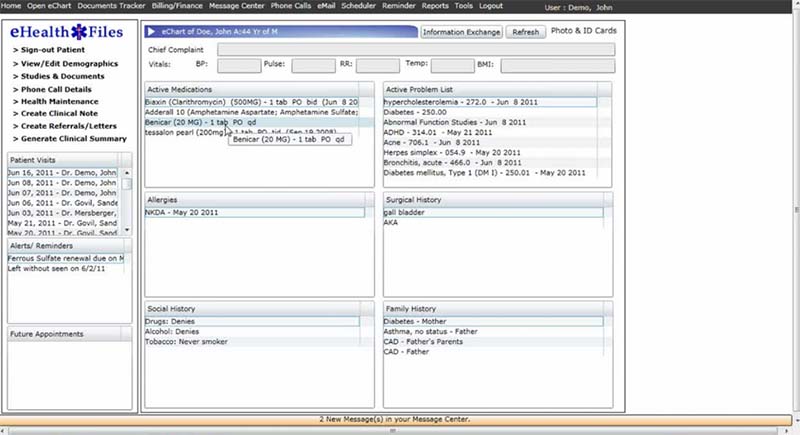Open the Scheduler menu

pos(358,6)
